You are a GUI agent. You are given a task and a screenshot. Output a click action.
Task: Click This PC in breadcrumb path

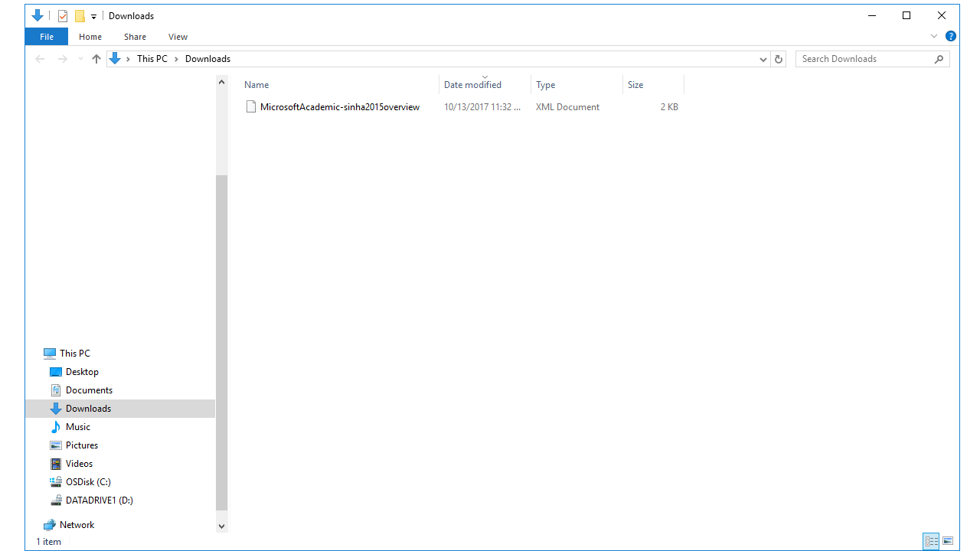(x=152, y=59)
